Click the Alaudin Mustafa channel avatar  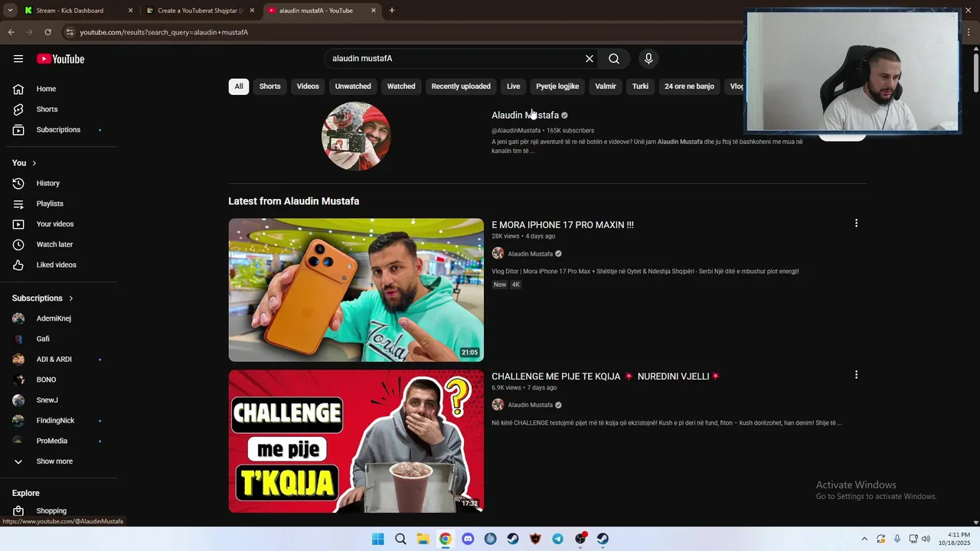tap(356, 136)
